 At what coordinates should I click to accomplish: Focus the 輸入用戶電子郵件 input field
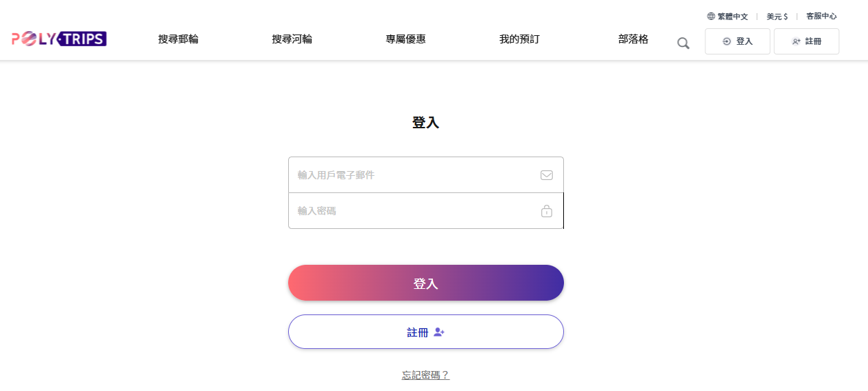click(414, 175)
